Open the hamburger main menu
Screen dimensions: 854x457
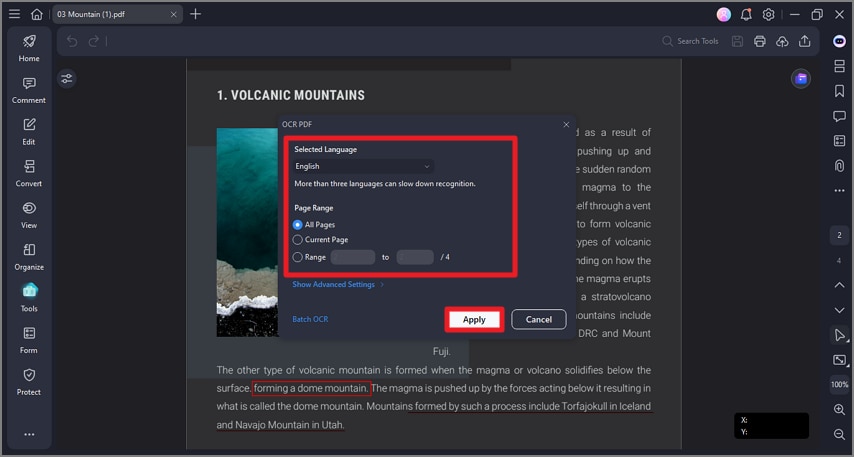15,14
